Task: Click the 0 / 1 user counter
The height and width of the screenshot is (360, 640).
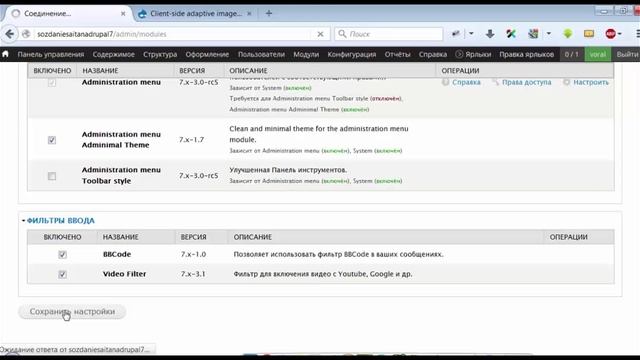Action: coord(571,54)
